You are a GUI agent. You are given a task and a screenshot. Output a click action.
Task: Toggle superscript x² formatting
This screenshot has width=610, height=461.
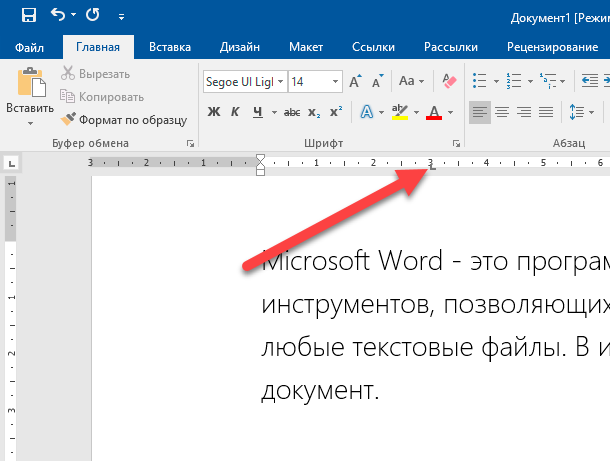point(336,112)
